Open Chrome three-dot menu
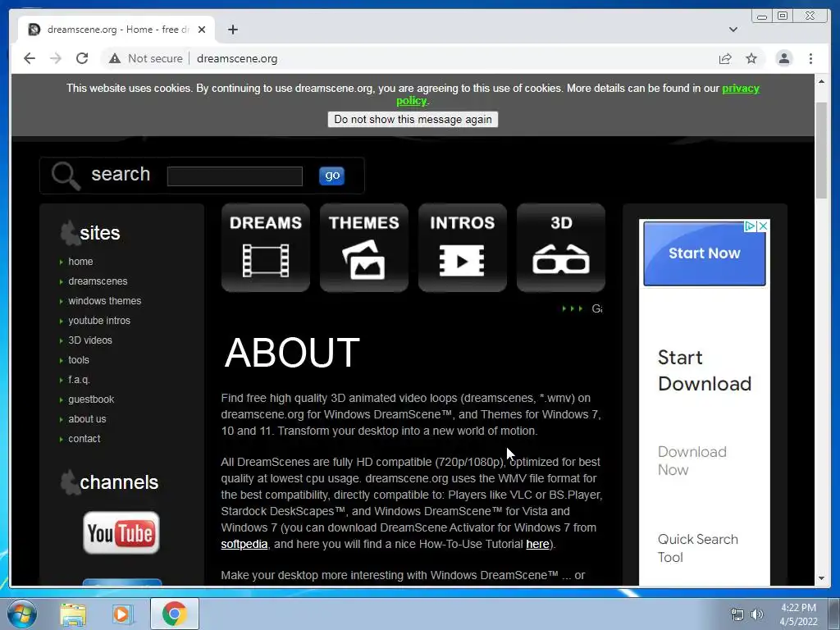 [x=810, y=58]
